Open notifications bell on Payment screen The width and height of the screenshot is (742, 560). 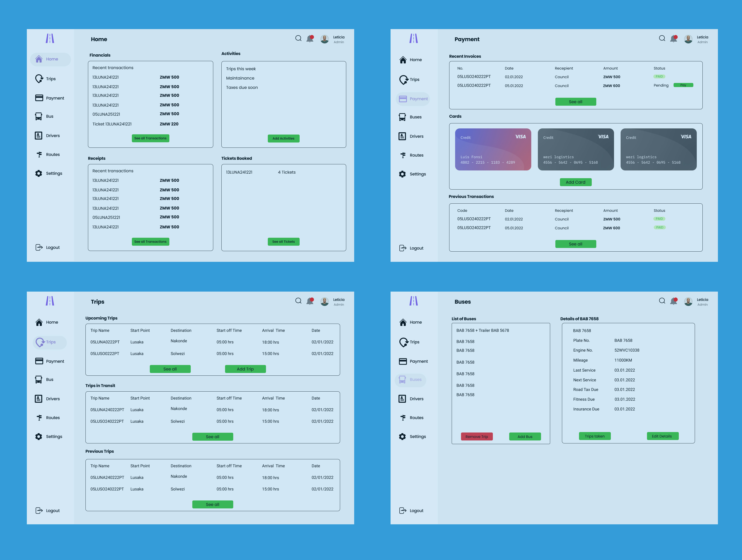[673, 39]
